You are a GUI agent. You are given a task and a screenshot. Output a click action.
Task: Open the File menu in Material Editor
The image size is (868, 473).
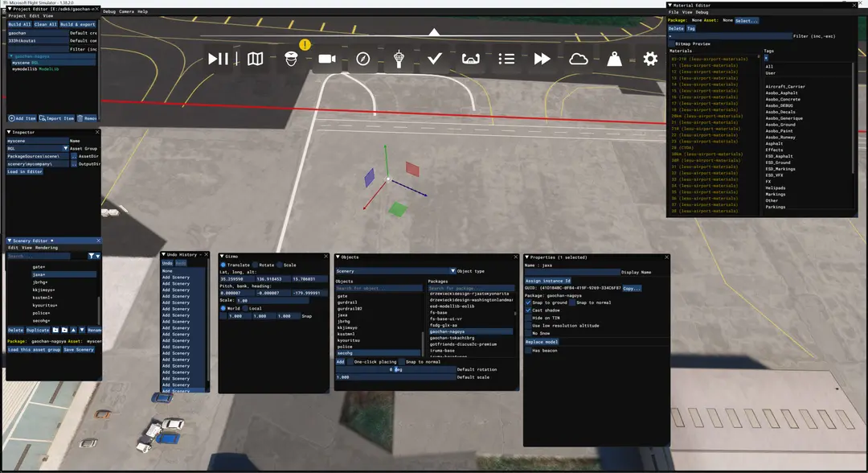point(674,12)
